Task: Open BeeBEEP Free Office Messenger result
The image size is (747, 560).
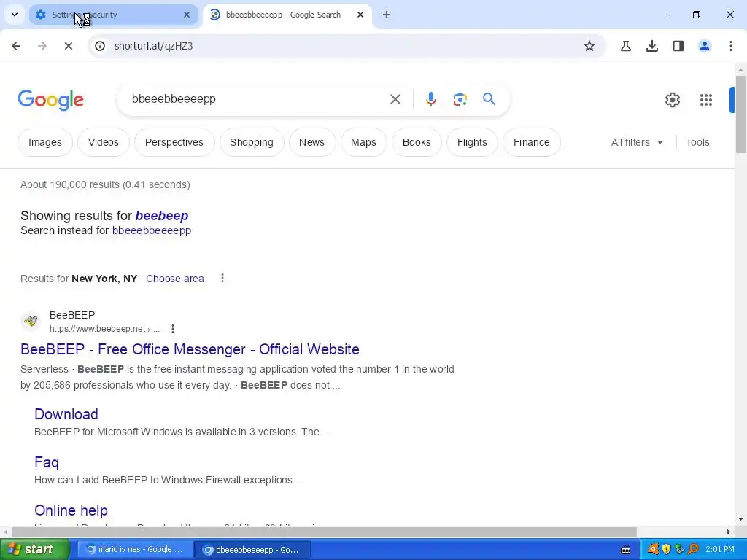Action: click(x=190, y=349)
